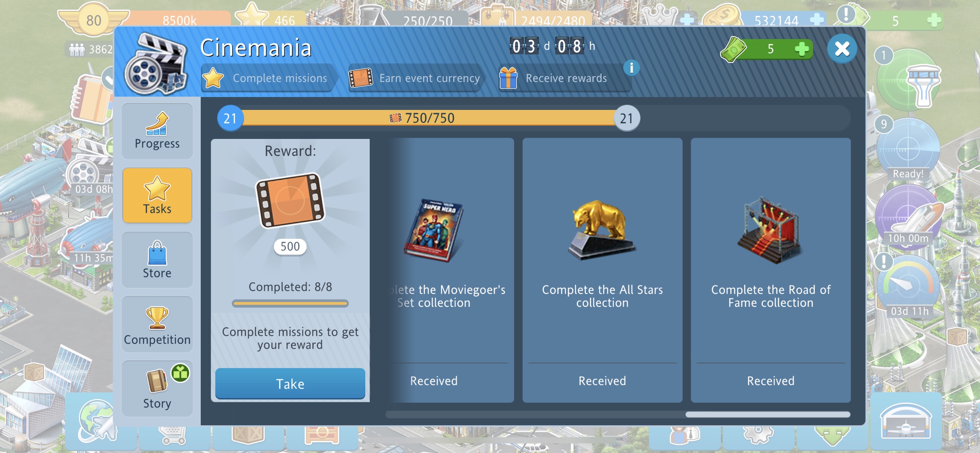The height and width of the screenshot is (453, 980).
Task: Take the 500 film reward
Action: point(290,384)
